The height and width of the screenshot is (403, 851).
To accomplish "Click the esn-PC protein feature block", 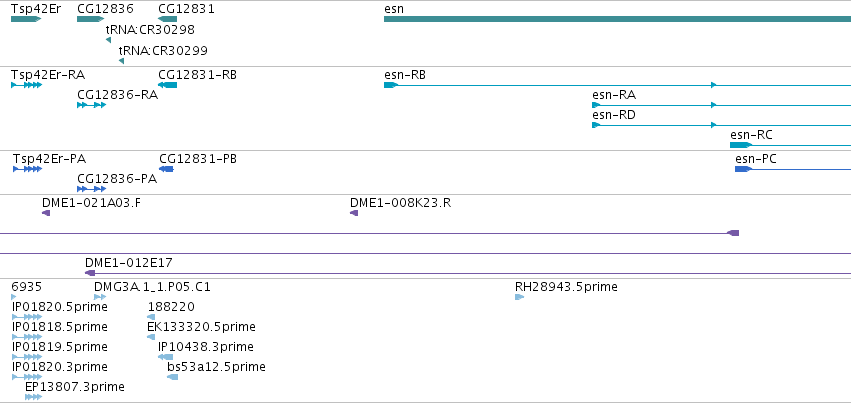I will tap(744, 169).
